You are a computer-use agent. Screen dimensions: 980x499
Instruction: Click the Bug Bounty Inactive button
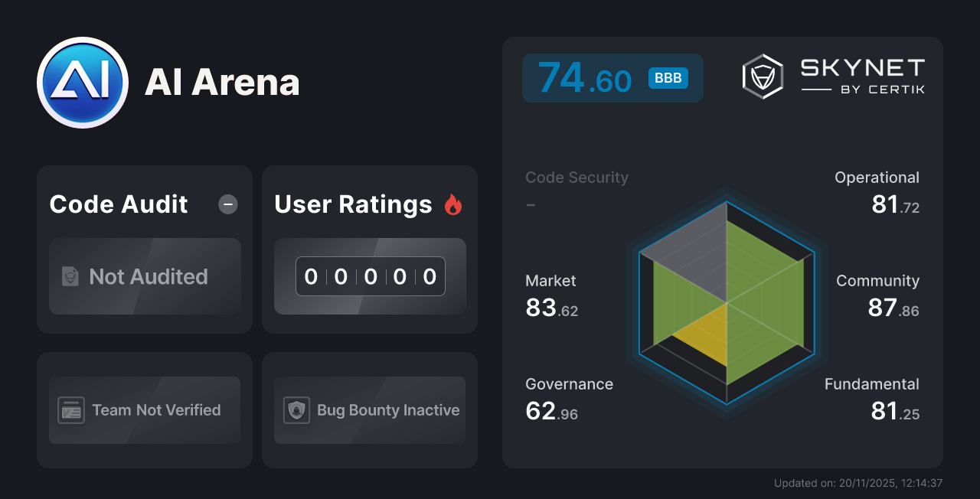[x=369, y=410]
